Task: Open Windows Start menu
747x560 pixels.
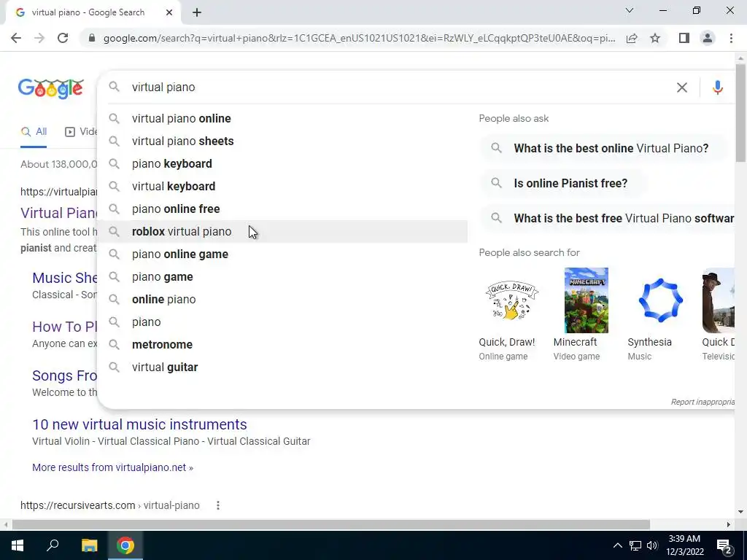Action: [x=18, y=545]
